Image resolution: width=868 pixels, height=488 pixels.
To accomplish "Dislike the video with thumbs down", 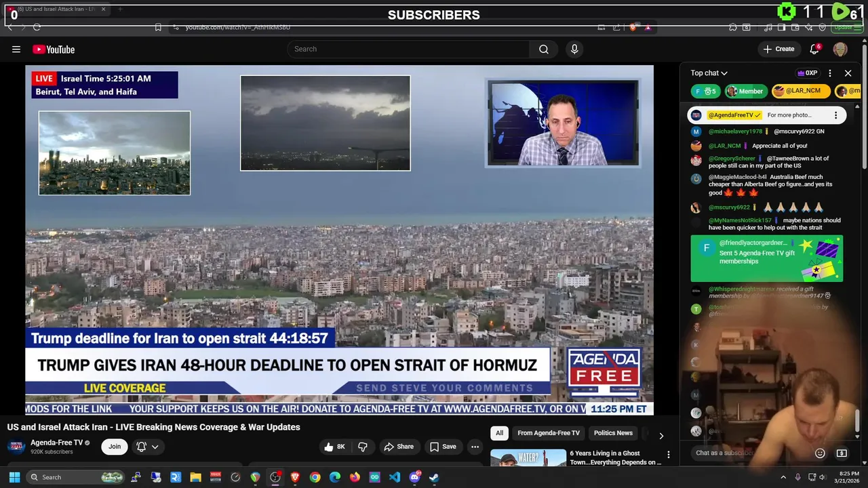I will click(363, 447).
